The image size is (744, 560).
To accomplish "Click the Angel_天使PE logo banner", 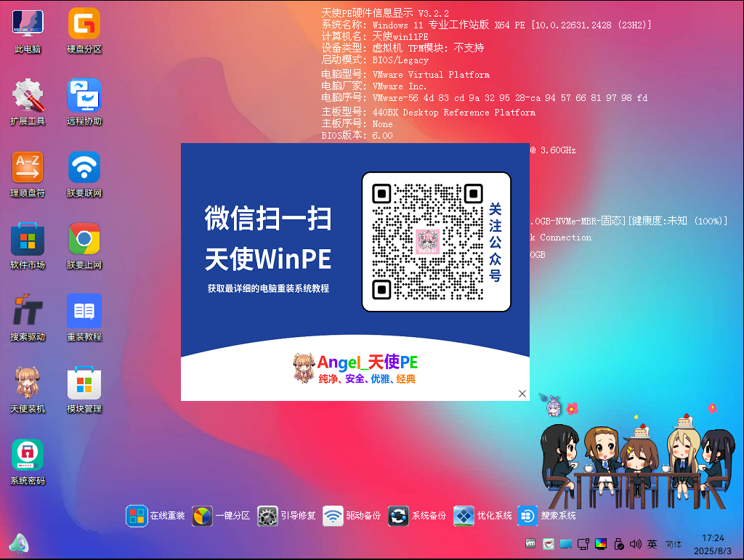I will [x=355, y=368].
